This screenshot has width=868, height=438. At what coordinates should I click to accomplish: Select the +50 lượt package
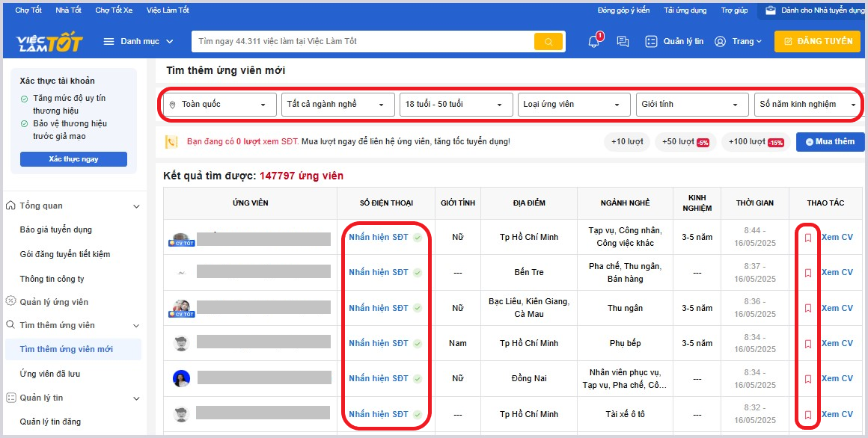[x=685, y=141]
